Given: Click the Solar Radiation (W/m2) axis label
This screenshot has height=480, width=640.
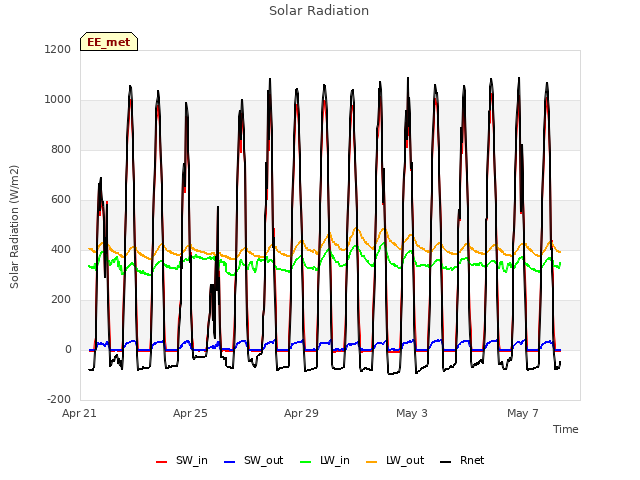Looking at the screenshot, I should coord(14,227).
